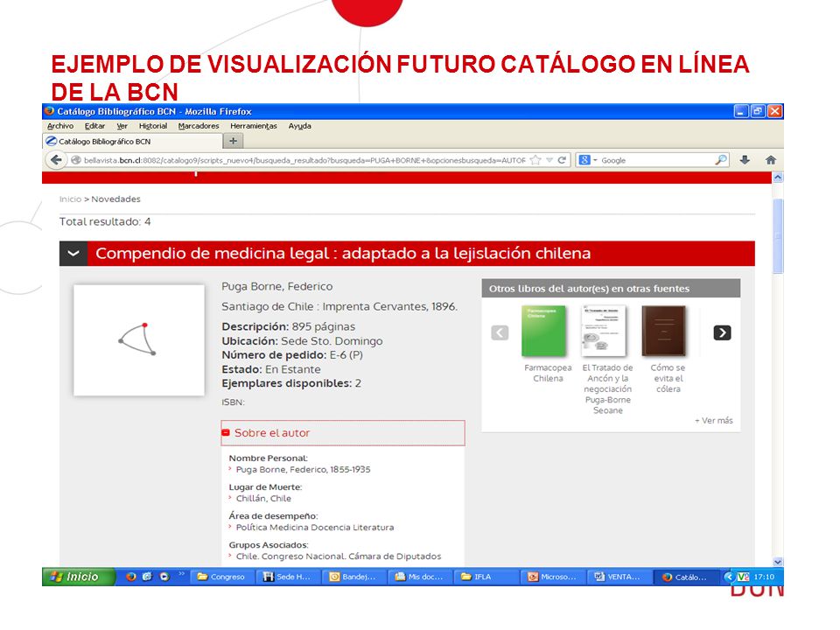The width and height of the screenshot is (840, 630).
Task: Switch to Catálo... Firefox taskbar button
Action: point(684,577)
